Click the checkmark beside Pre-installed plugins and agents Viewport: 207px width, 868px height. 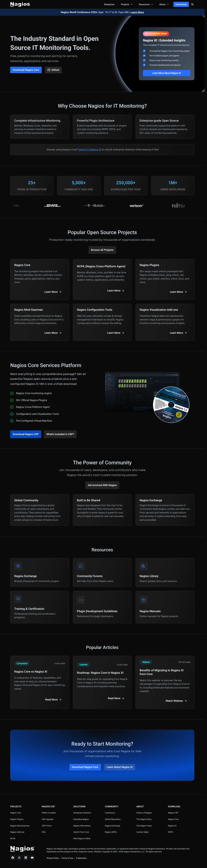pyautogui.click(x=144, y=56)
